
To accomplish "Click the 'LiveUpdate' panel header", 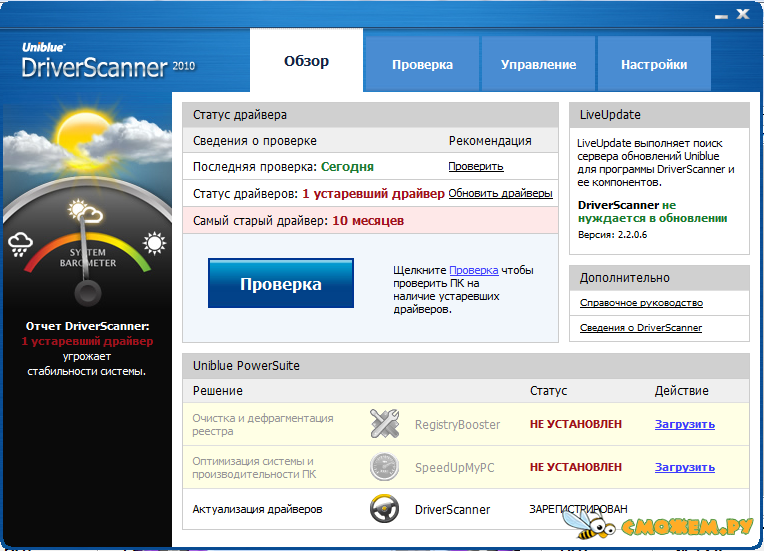I will tap(659, 115).
